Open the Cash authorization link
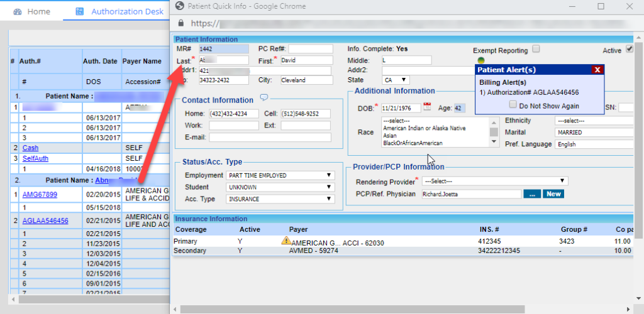Image resolution: width=644 pixels, height=314 pixels. coord(31,148)
